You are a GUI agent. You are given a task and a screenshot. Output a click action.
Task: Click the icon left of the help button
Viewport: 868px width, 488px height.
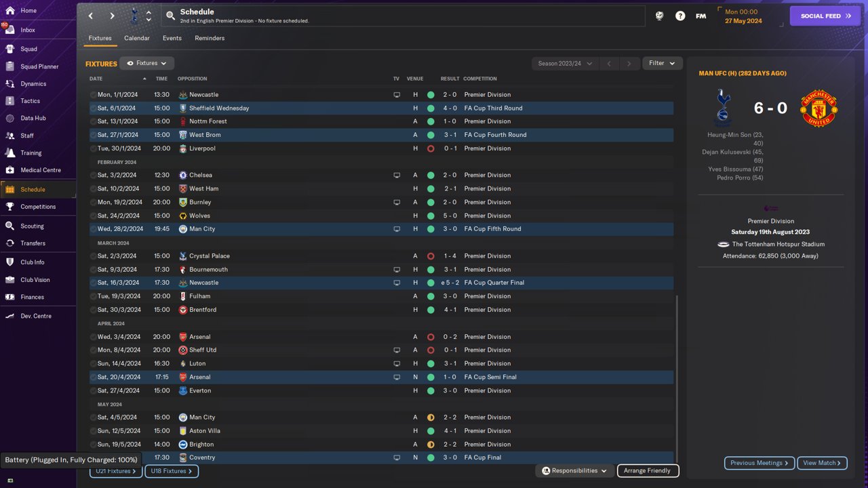(659, 16)
